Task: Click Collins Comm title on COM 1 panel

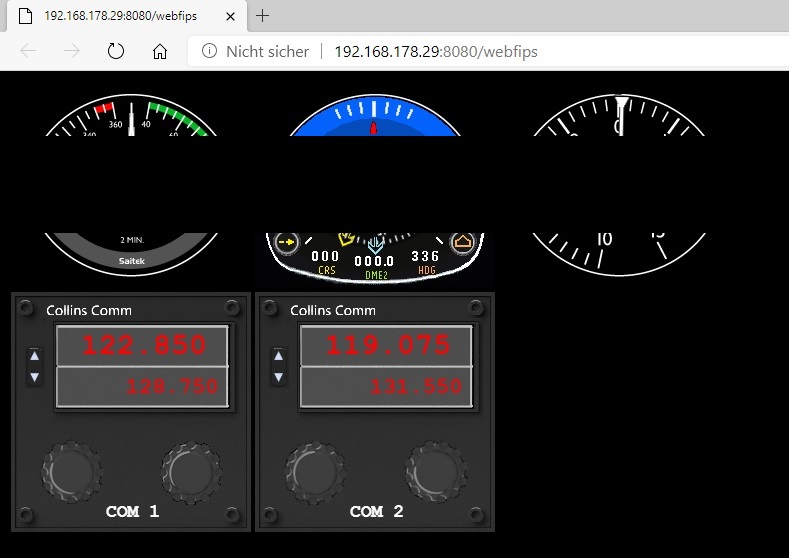Action: 89,310
